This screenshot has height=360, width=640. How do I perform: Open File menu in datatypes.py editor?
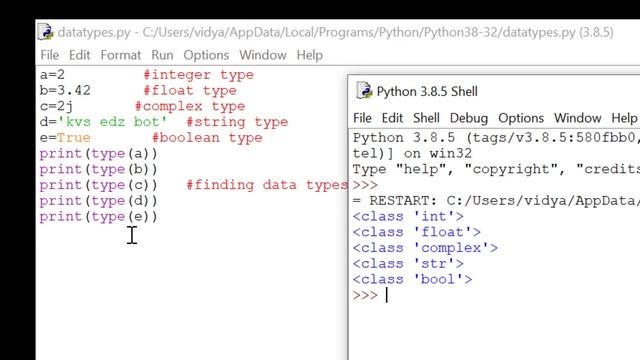point(49,55)
